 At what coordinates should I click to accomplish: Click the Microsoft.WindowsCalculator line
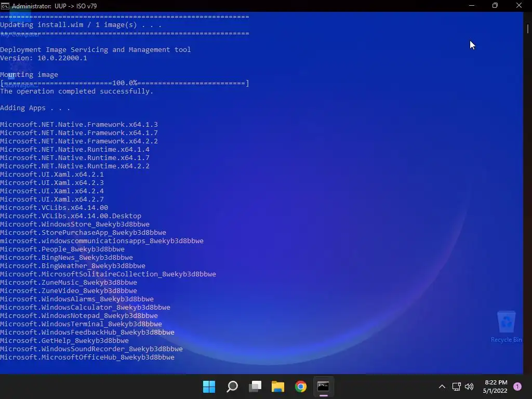(x=85, y=308)
